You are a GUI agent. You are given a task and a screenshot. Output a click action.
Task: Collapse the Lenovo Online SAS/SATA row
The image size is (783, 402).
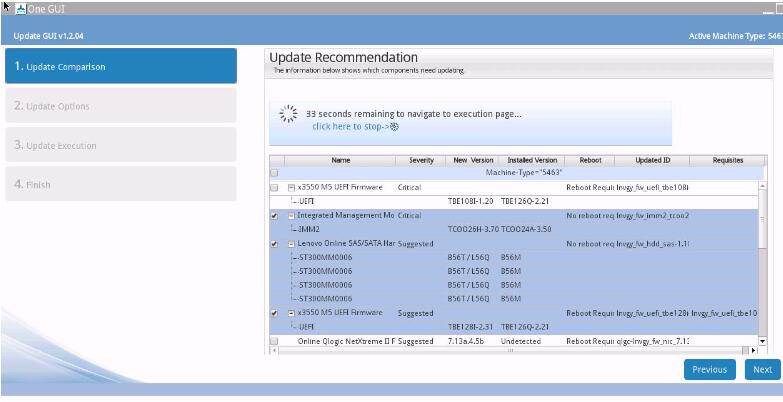[291, 244]
